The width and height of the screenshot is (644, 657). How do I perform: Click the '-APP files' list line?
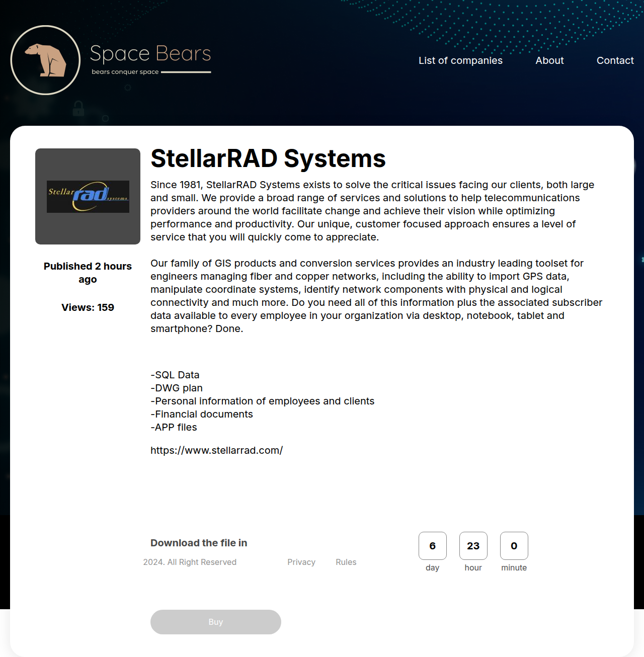click(x=174, y=427)
